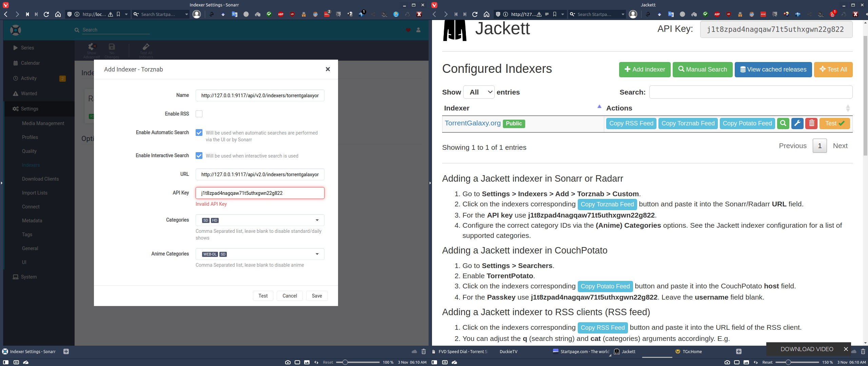Open a new tab in the Sonarr window tab bar
868x366 pixels.
(x=66, y=351)
